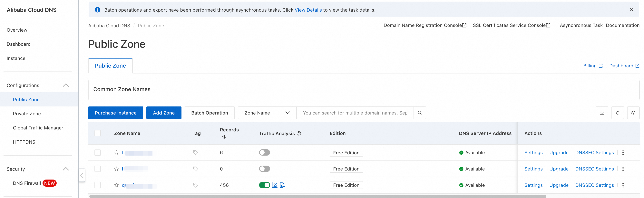Open Global Traffic Manager menu item
This screenshot has width=644, height=198.
click(x=38, y=128)
